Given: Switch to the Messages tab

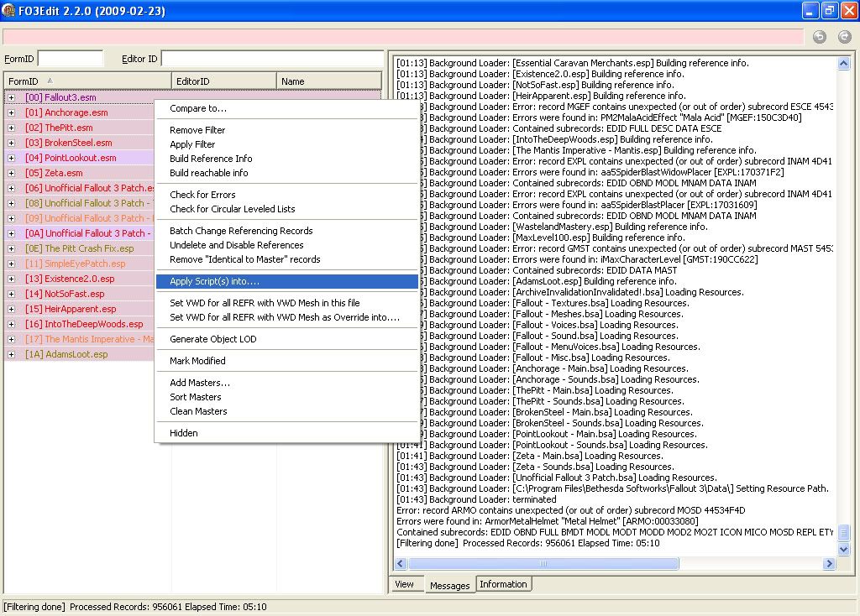Looking at the screenshot, I should click(450, 585).
